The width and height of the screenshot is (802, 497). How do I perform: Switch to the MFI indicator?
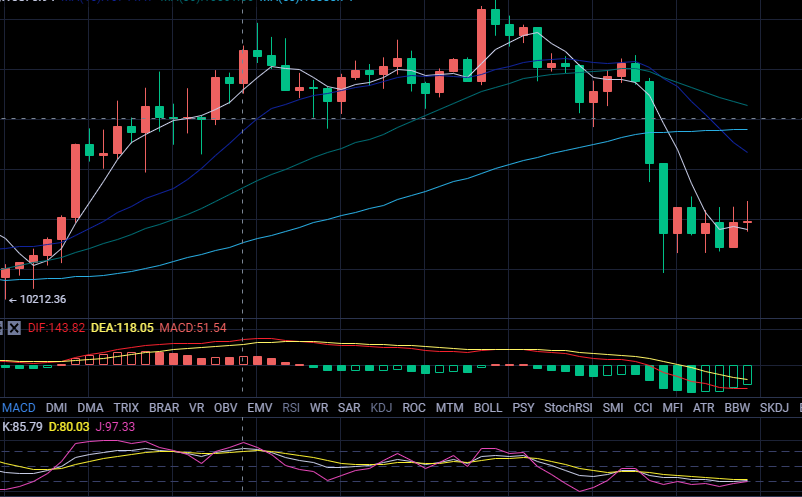[672, 407]
